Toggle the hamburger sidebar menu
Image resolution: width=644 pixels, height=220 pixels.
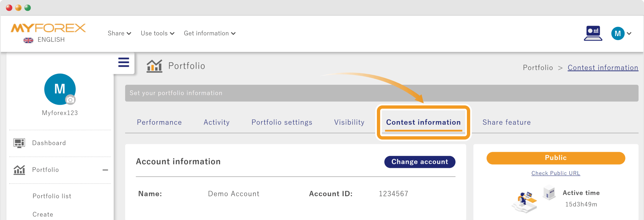coord(124,62)
